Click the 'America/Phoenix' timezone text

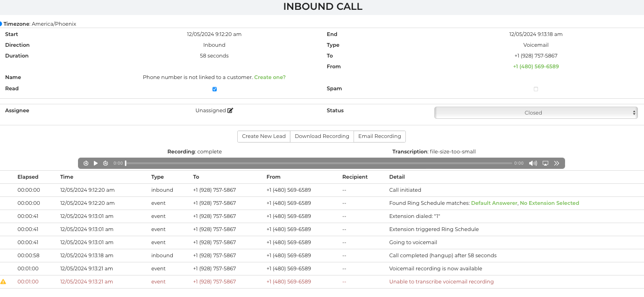tap(55, 24)
